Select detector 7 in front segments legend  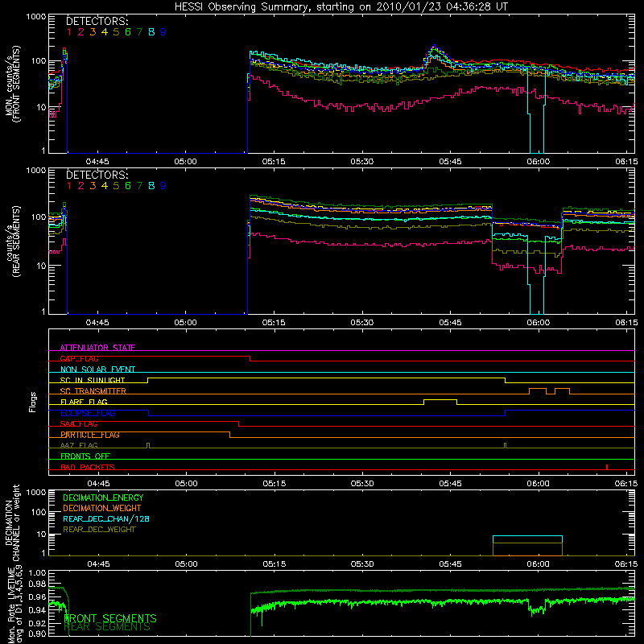tap(139, 32)
